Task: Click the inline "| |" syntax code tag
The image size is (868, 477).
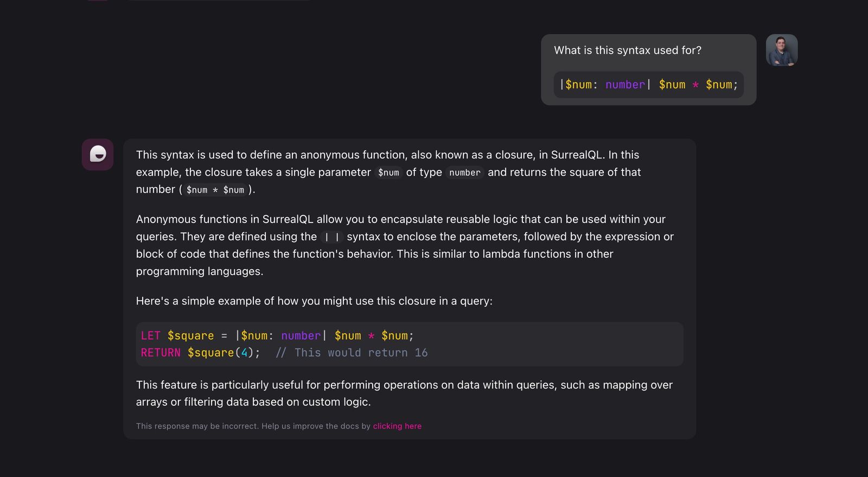Action: point(331,237)
